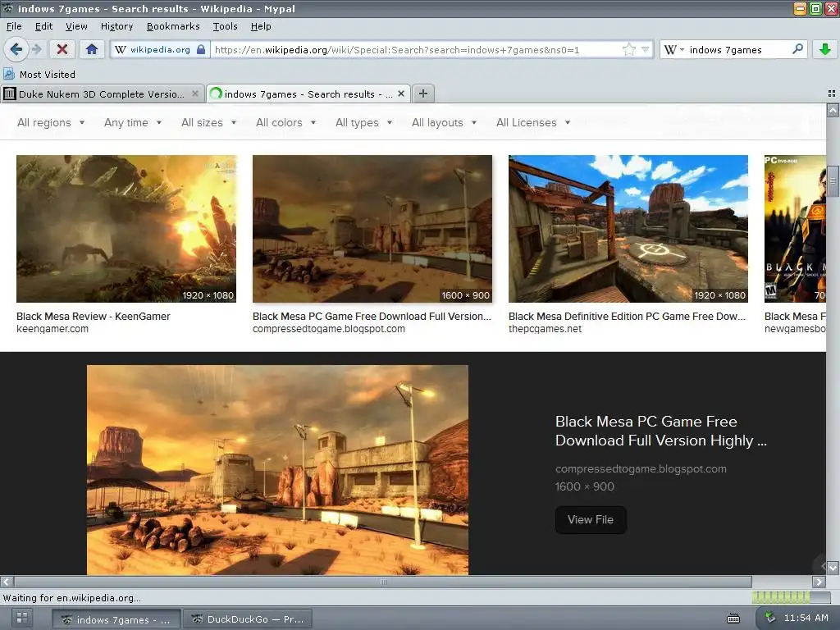Screen dimensions: 840x630
Task: Expand the All types filter
Action: pos(364,123)
